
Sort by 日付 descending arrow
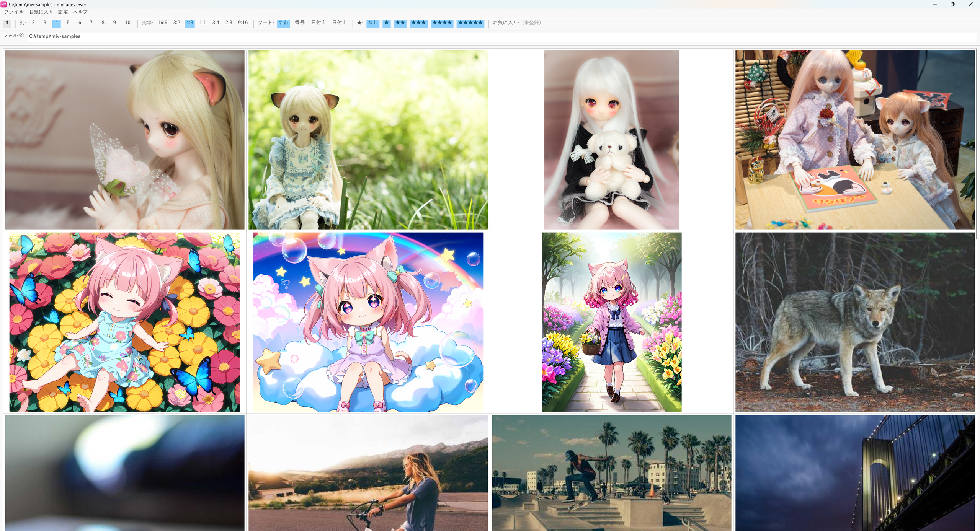point(339,23)
